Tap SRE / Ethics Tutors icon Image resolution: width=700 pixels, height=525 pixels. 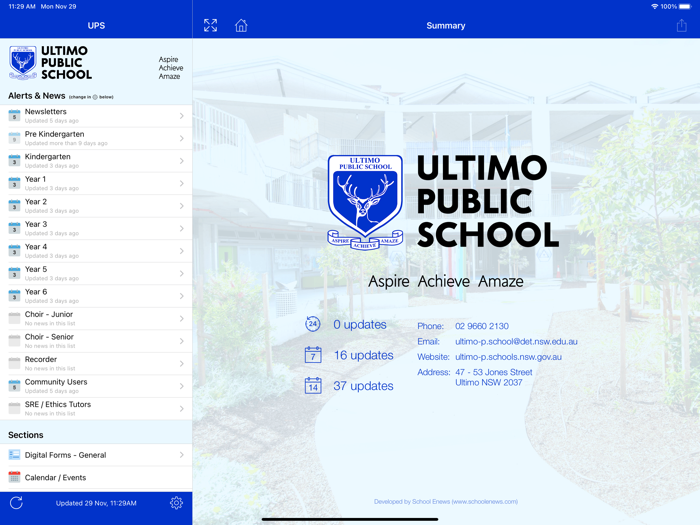pyautogui.click(x=14, y=408)
